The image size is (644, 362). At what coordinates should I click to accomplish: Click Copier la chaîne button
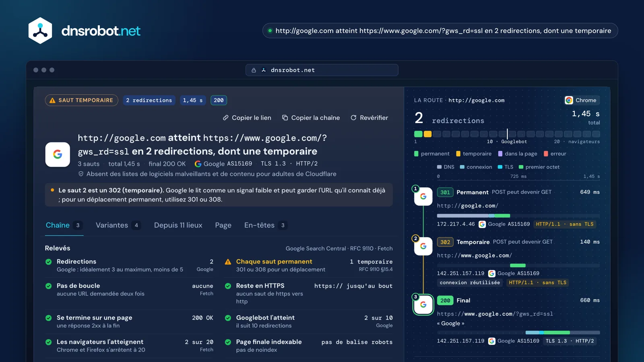tap(311, 118)
